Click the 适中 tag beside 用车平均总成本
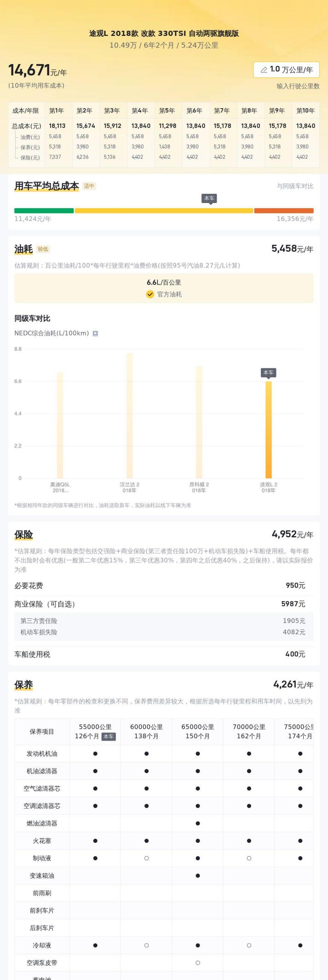The image size is (328, 980). click(x=89, y=186)
